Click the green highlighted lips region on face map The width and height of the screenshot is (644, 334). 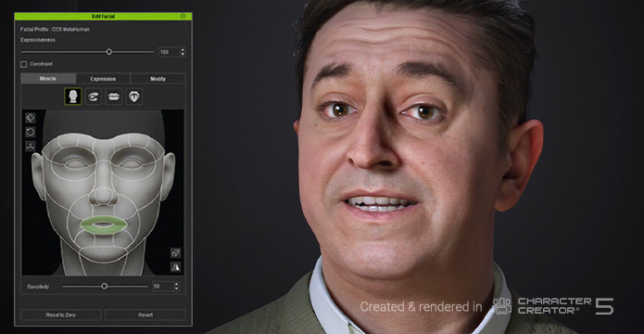pos(103,225)
